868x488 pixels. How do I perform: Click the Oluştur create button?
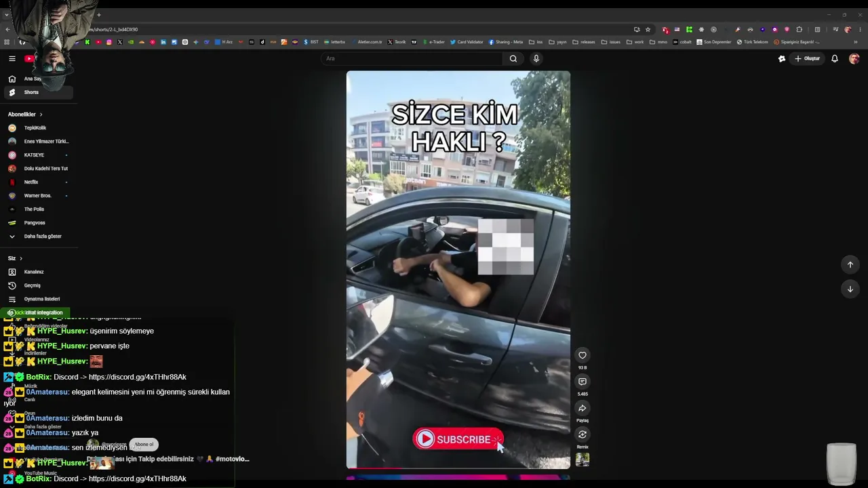click(807, 59)
